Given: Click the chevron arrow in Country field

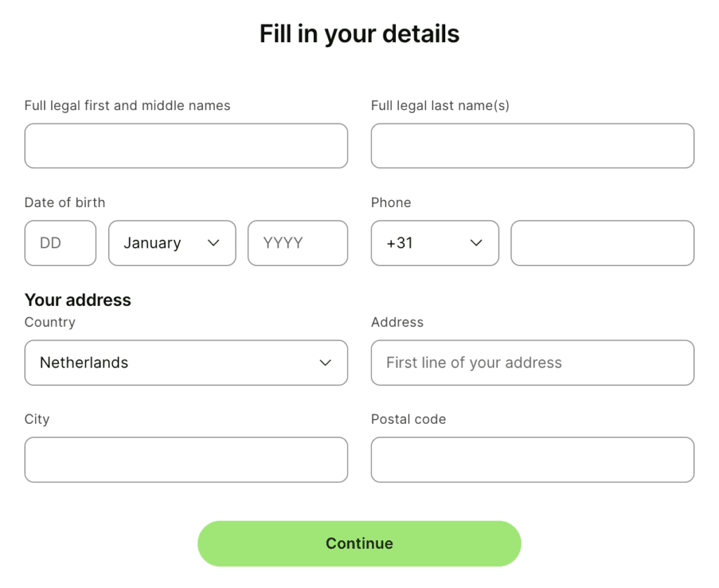Looking at the screenshot, I should click(325, 363).
